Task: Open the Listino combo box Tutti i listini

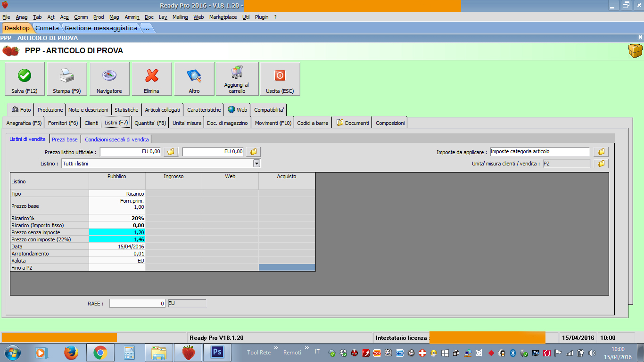Action: 161,164
